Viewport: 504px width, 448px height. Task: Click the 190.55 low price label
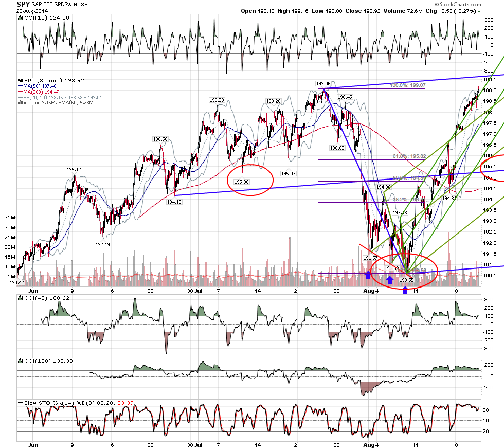[x=406, y=280]
